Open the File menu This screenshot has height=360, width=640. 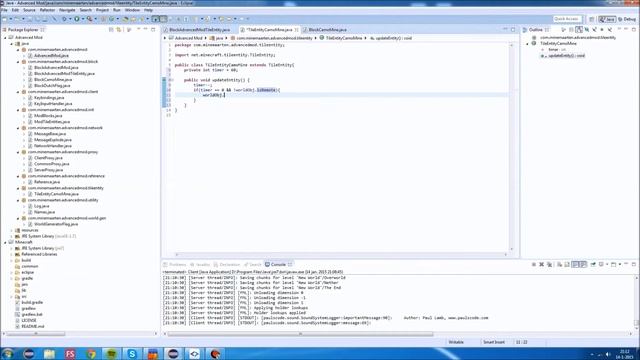pos(4,10)
